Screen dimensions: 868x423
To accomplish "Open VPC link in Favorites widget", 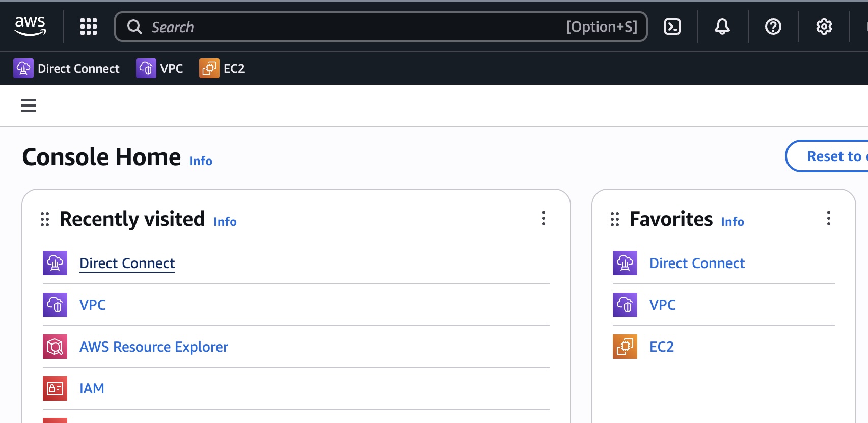I will [x=663, y=305].
